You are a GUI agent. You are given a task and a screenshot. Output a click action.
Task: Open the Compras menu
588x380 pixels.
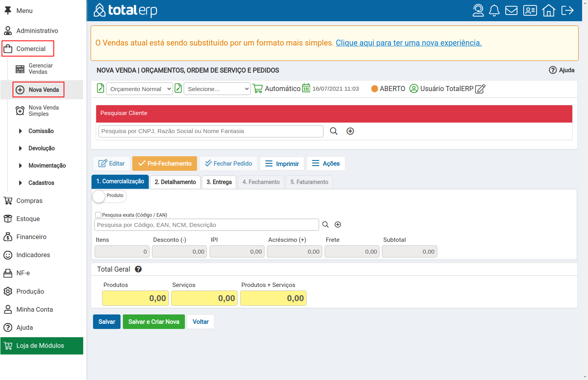[x=29, y=201]
